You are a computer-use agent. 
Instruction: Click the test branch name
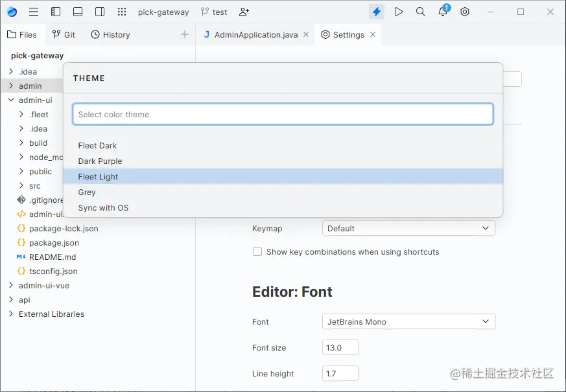coord(220,12)
